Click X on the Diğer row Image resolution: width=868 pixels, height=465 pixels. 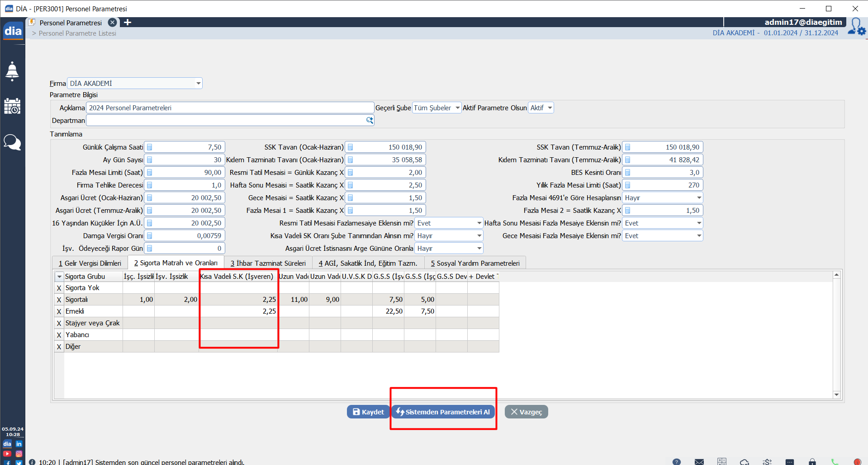tap(59, 347)
